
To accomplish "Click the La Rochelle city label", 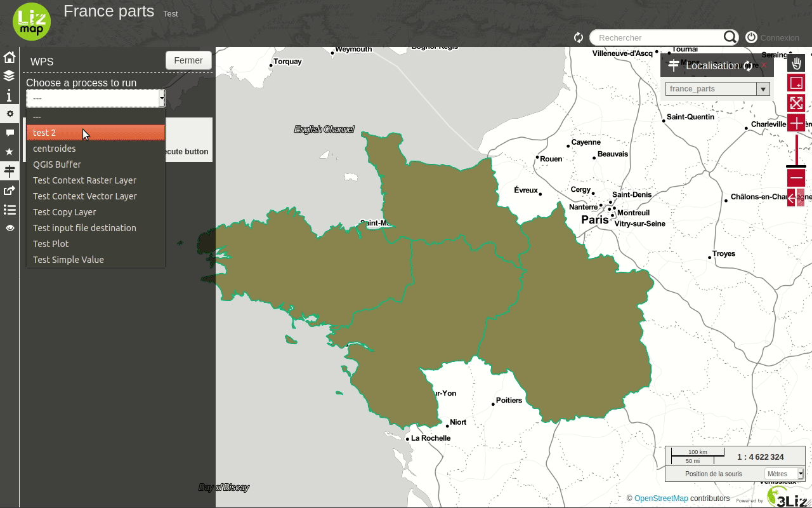I will (431, 438).
